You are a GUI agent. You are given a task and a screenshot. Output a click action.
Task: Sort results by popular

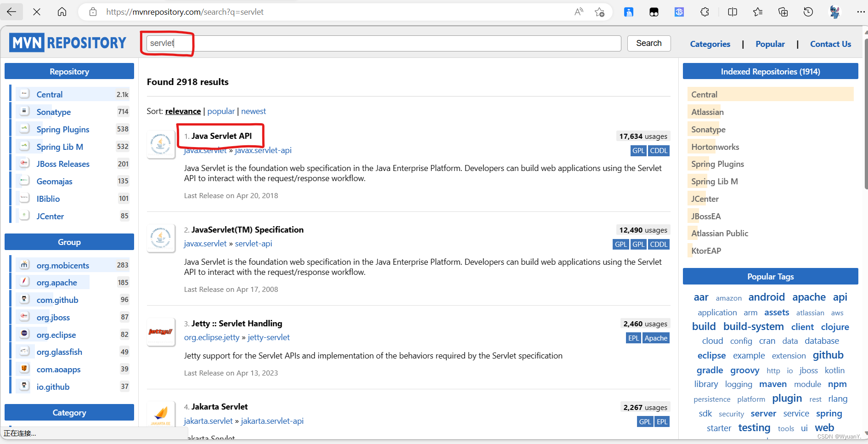click(x=221, y=111)
